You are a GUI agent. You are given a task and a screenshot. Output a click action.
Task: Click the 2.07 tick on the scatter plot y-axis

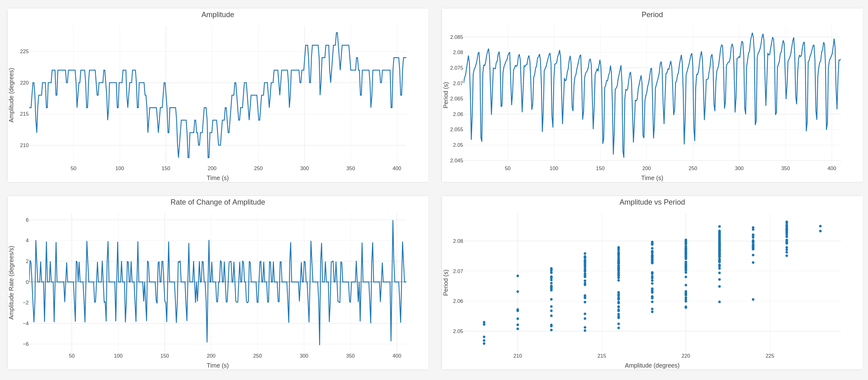click(457, 271)
